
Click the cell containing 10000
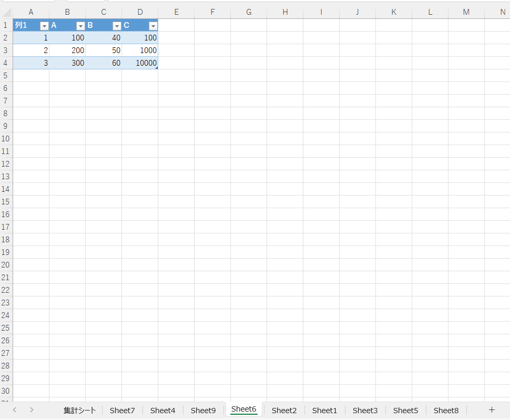click(x=140, y=63)
